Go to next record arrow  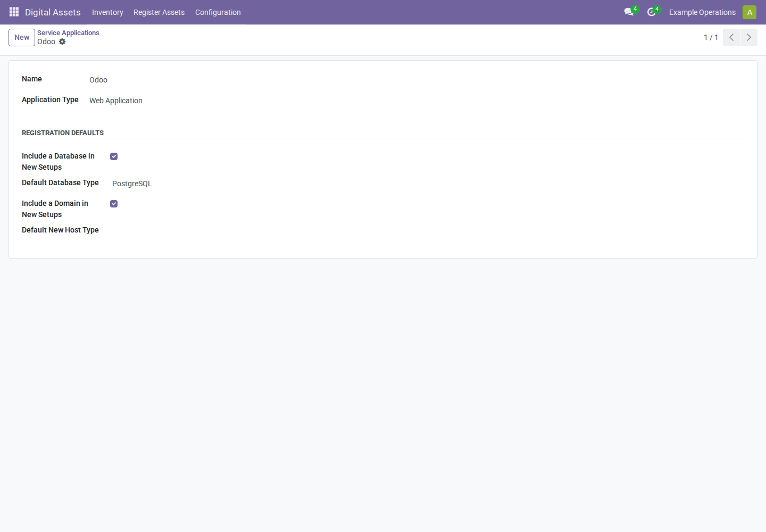click(749, 37)
